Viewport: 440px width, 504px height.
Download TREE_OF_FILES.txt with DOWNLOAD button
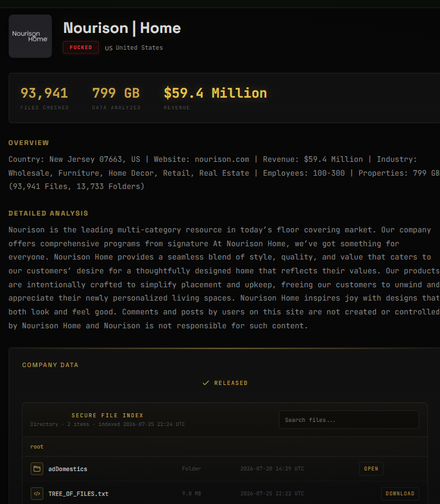click(400, 494)
